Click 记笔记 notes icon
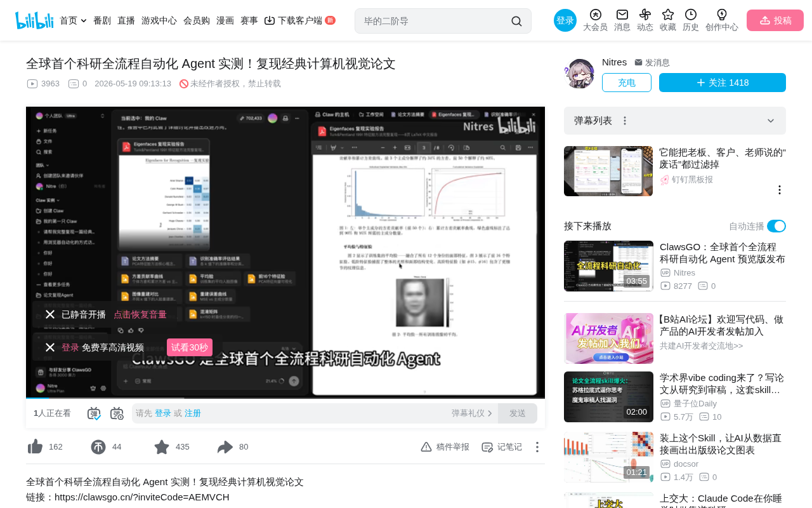Viewport: 812px width, 508px height. click(487, 447)
